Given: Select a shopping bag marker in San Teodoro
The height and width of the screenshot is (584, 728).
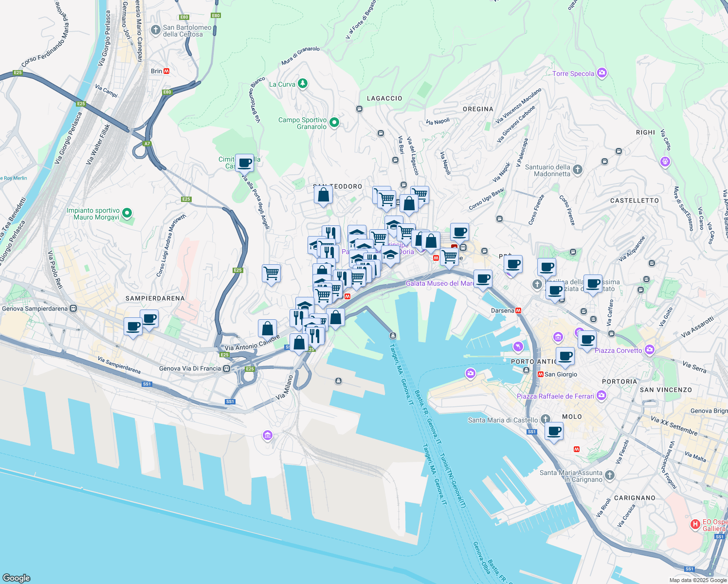Looking at the screenshot, I should (x=323, y=194).
